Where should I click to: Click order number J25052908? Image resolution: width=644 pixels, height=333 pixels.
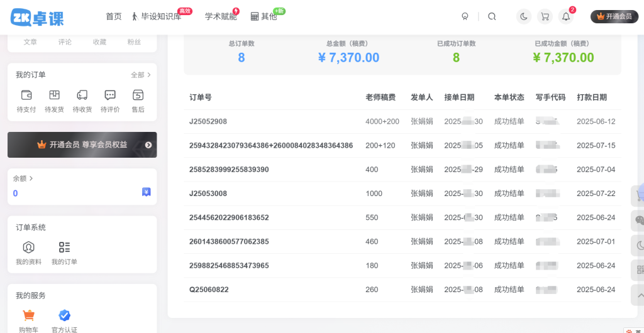[x=208, y=121]
